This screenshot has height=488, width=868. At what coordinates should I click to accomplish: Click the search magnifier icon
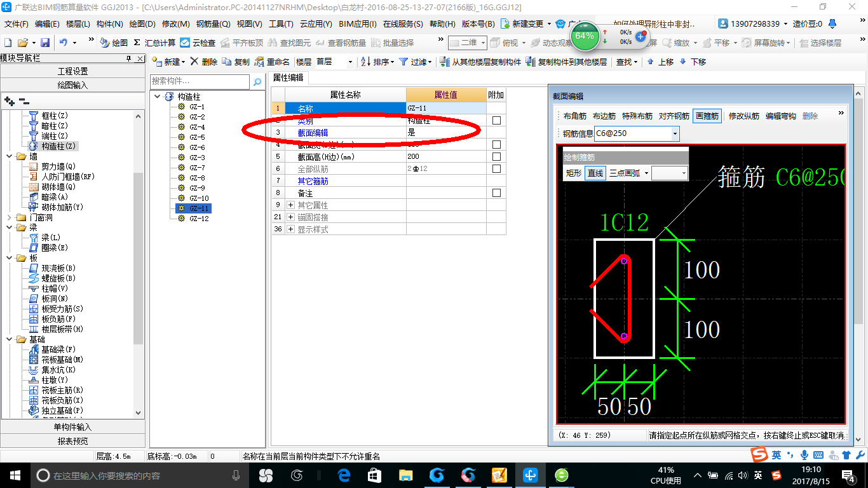tap(257, 82)
